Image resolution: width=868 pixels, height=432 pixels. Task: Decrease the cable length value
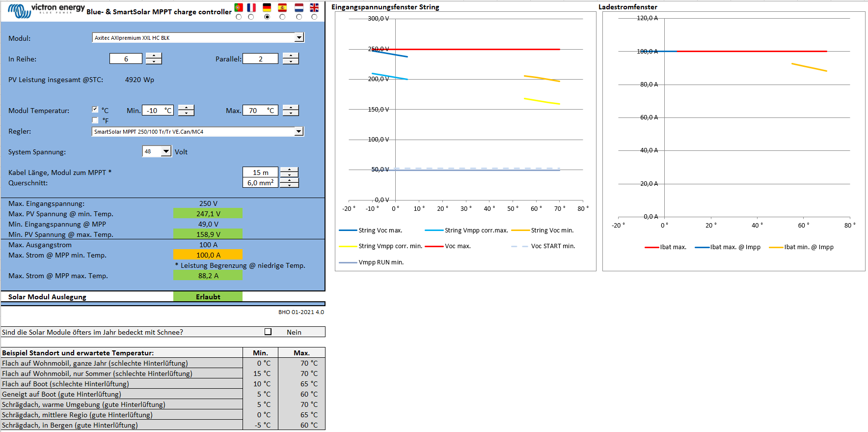pyautogui.click(x=289, y=174)
